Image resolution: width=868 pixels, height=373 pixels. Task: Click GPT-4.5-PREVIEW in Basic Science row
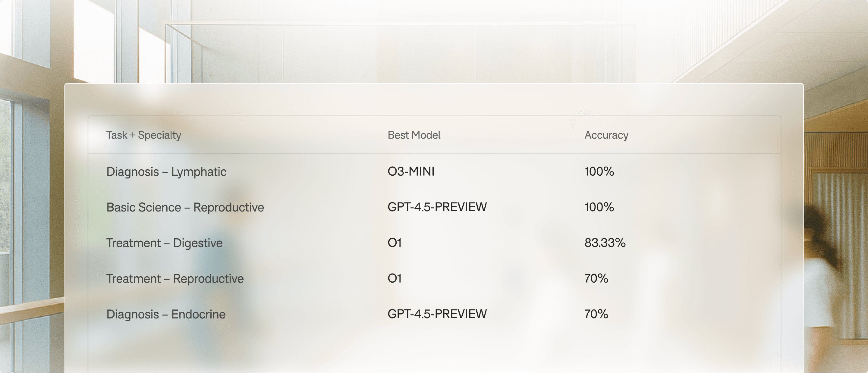(437, 207)
